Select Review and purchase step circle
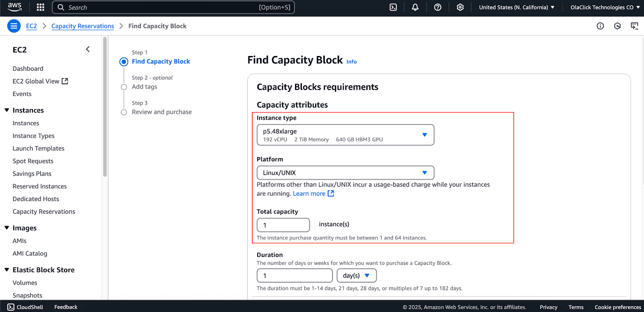This screenshot has height=312, width=644. [124, 112]
